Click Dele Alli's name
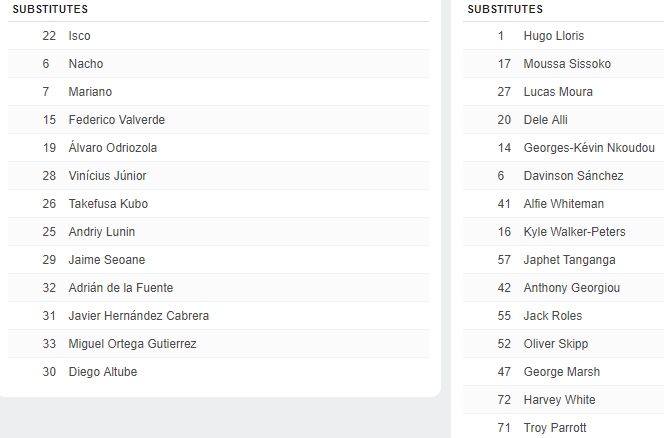The width and height of the screenshot is (664, 438). 546,120
